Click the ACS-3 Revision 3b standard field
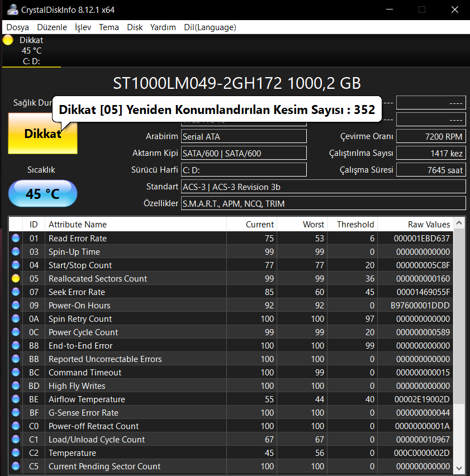 pyautogui.click(x=324, y=187)
